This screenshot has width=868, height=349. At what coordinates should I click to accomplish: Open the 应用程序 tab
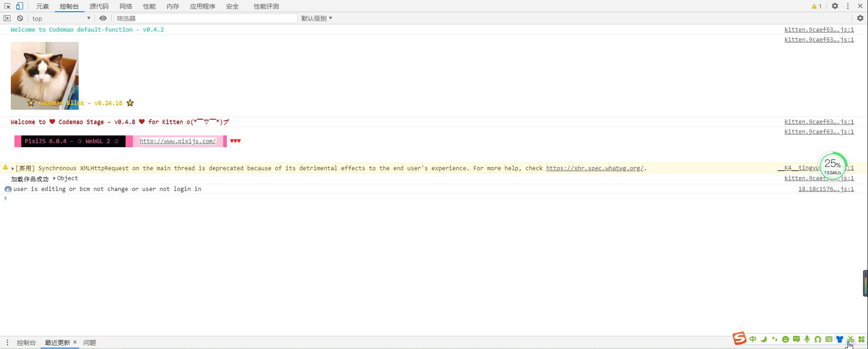point(203,6)
